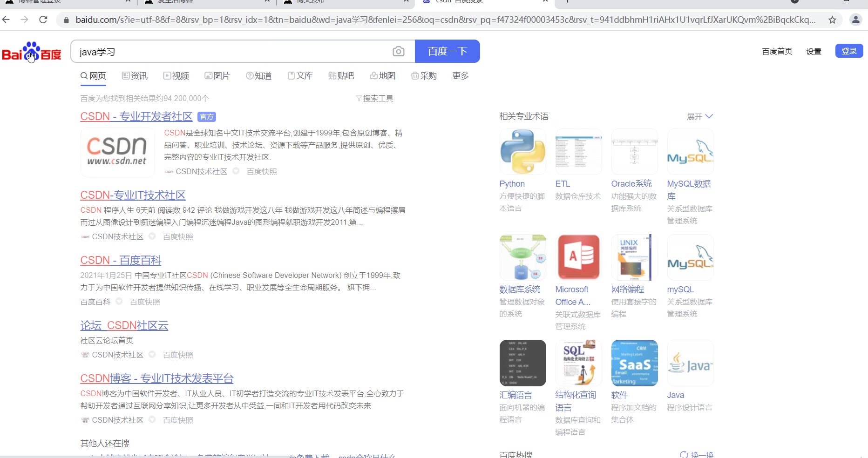This screenshot has height=458, width=868.
Task: Switch to 采购 tab
Action: tap(424, 76)
